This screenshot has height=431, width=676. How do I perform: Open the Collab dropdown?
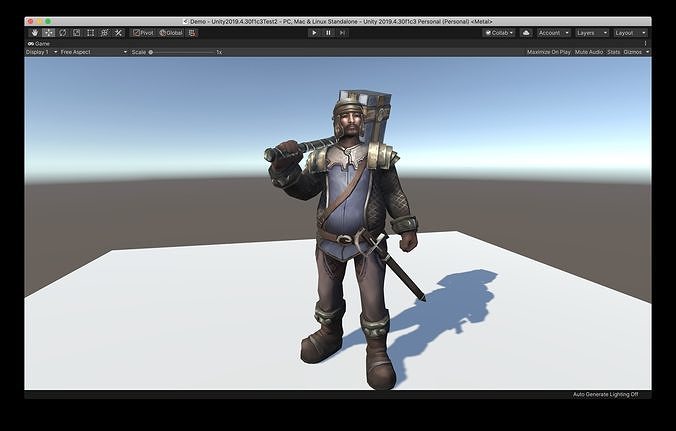[499, 33]
